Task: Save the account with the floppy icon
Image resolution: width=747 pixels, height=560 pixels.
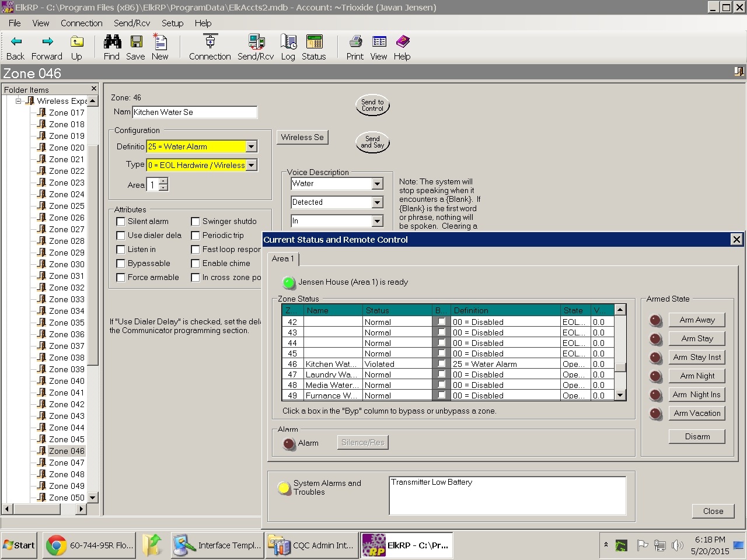Action: point(136,42)
